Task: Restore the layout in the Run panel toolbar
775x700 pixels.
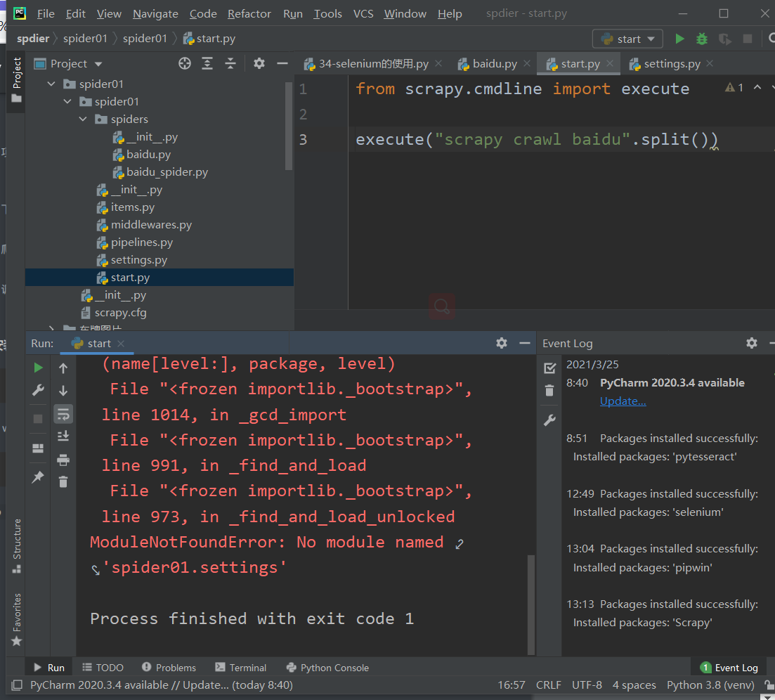Action: pyautogui.click(x=38, y=448)
